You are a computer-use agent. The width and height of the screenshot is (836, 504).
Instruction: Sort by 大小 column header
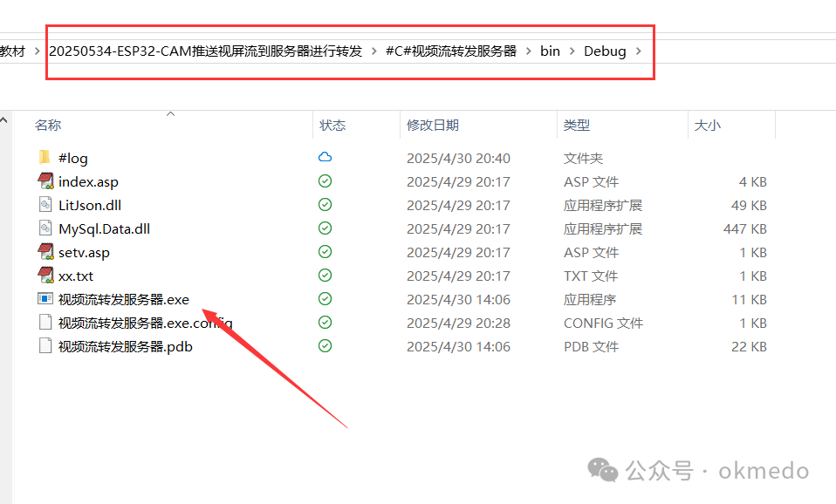coord(707,126)
